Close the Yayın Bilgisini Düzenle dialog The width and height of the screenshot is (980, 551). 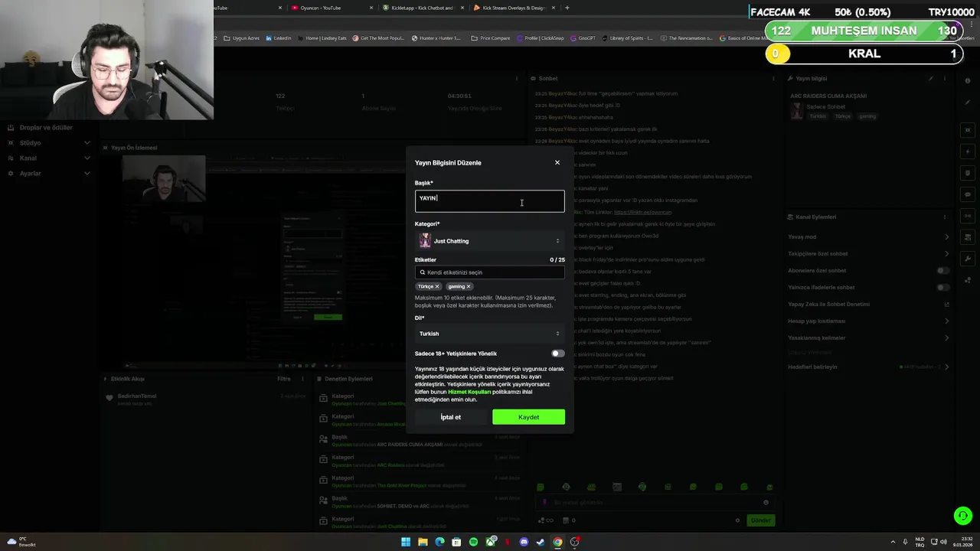pyautogui.click(x=557, y=162)
